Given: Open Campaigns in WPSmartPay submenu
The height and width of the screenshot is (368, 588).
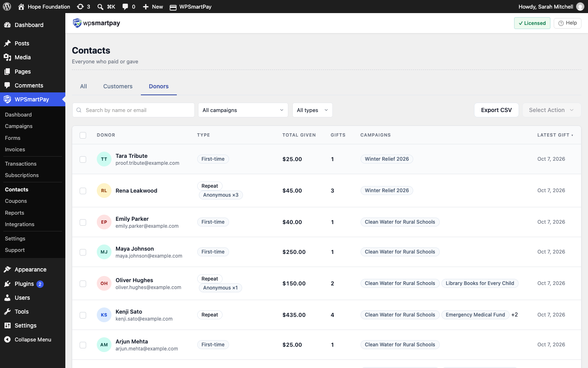Looking at the screenshot, I should 19,126.
